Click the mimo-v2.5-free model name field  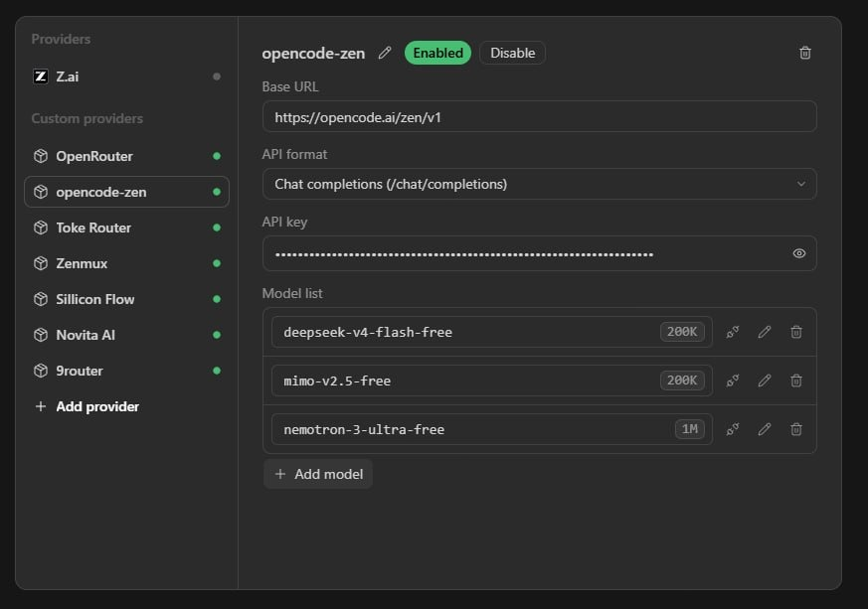click(491, 381)
